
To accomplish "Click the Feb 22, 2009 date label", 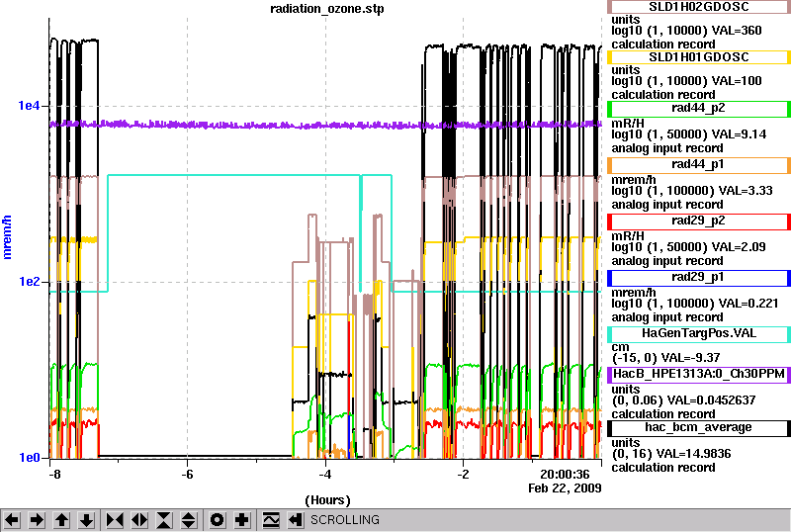I will [565, 488].
